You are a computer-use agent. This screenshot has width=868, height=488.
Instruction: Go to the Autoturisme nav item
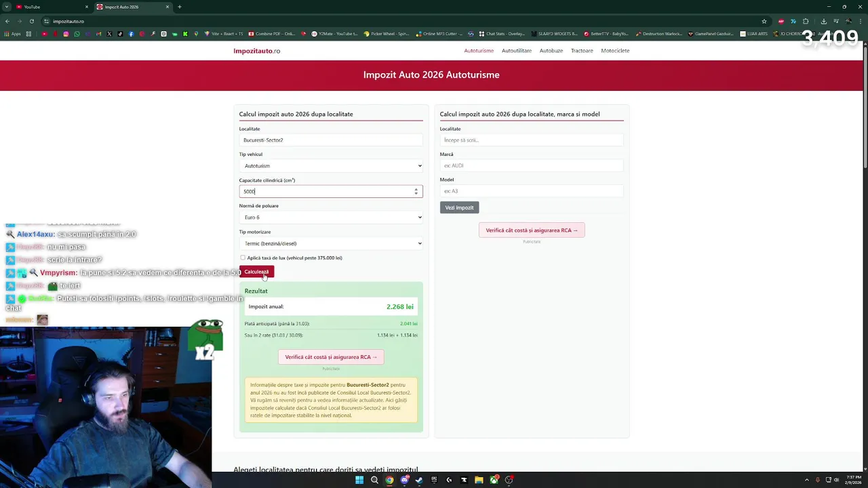click(479, 51)
